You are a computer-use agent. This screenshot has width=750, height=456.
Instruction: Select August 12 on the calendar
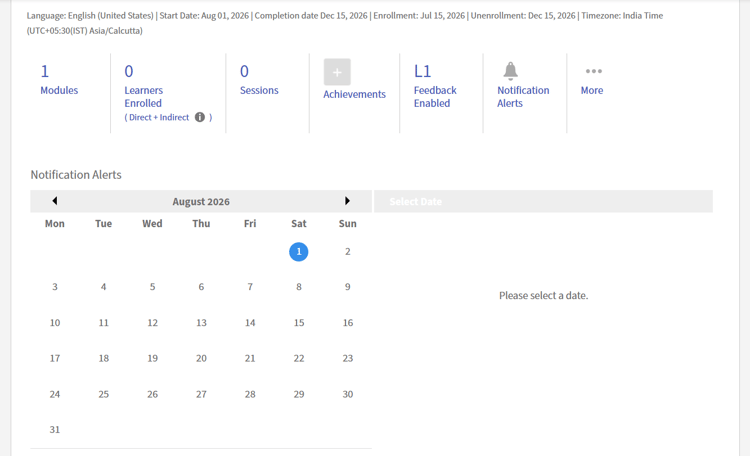[x=153, y=323]
